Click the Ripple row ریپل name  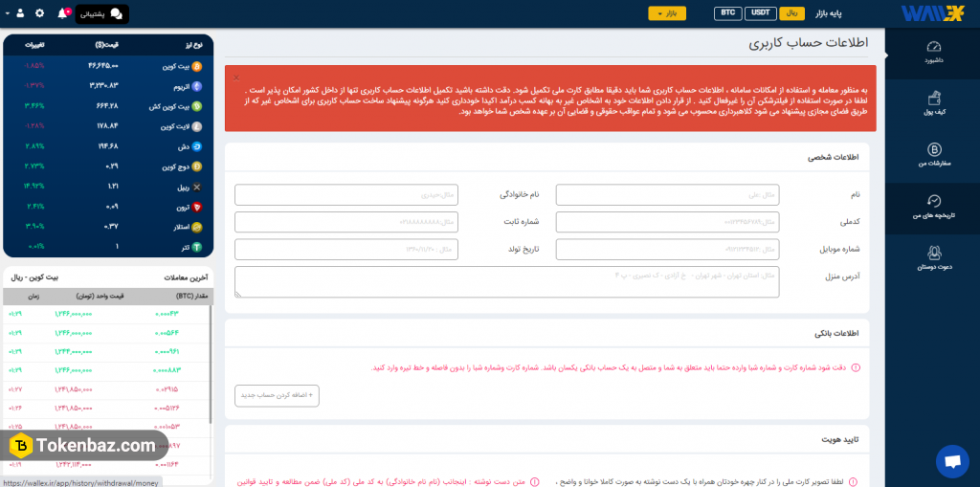pyautogui.click(x=183, y=187)
